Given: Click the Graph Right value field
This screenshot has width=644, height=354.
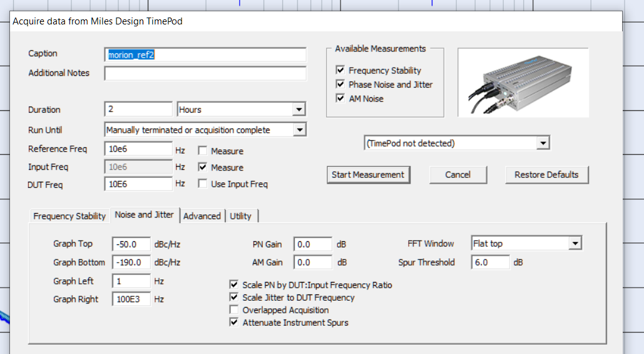Looking at the screenshot, I should coord(131,299).
